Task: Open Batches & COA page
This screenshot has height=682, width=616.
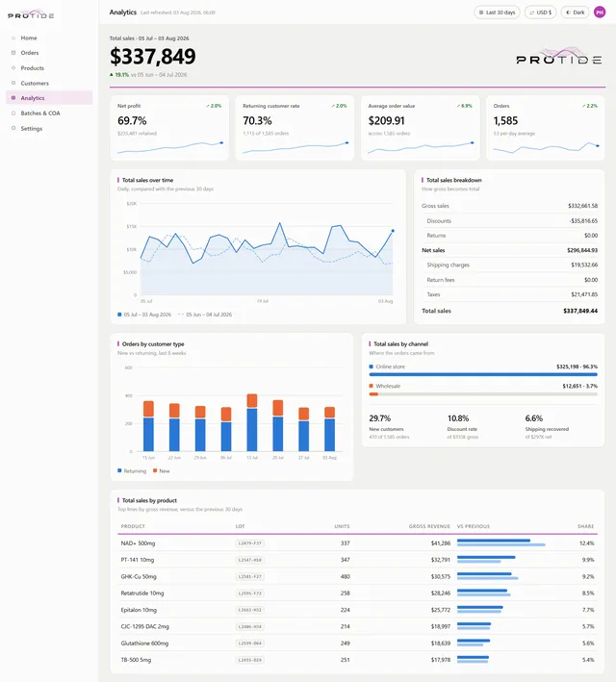Action: (x=49, y=114)
